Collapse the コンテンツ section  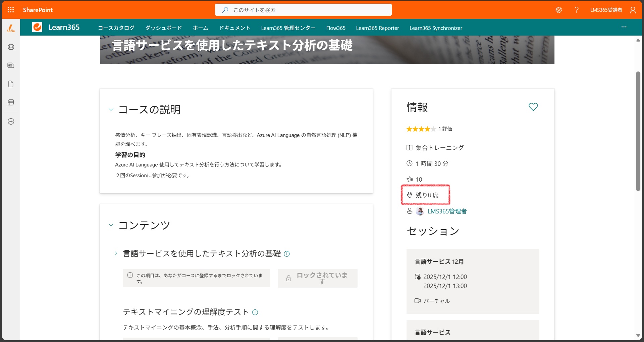pyautogui.click(x=111, y=225)
